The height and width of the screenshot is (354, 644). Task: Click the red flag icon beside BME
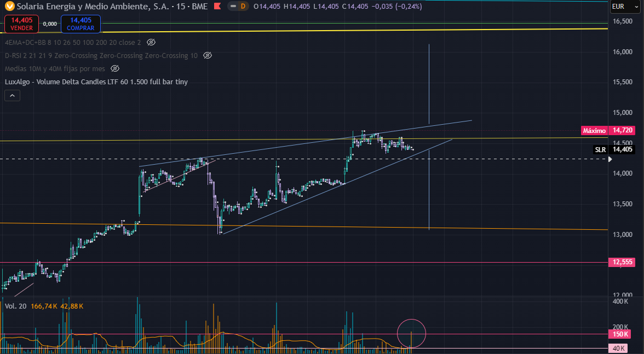[217, 7]
